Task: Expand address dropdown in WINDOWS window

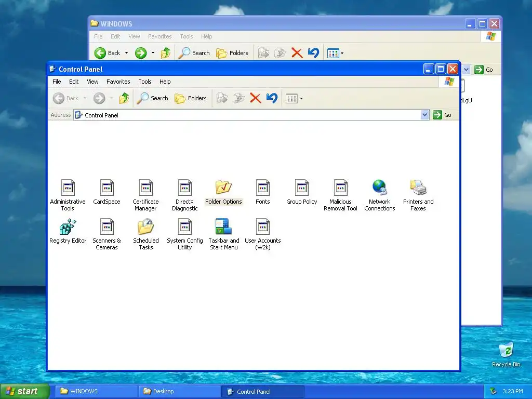Action: click(x=466, y=70)
